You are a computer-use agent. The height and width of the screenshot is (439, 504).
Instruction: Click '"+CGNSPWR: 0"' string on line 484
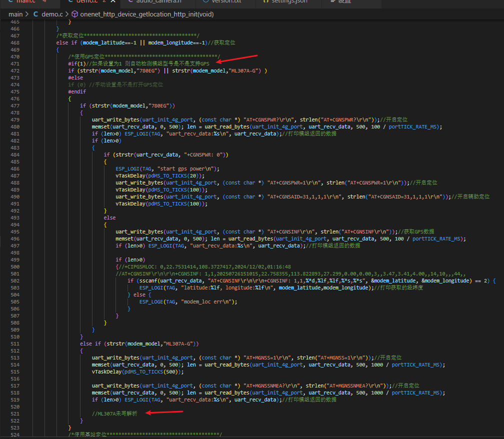point(204,154)
